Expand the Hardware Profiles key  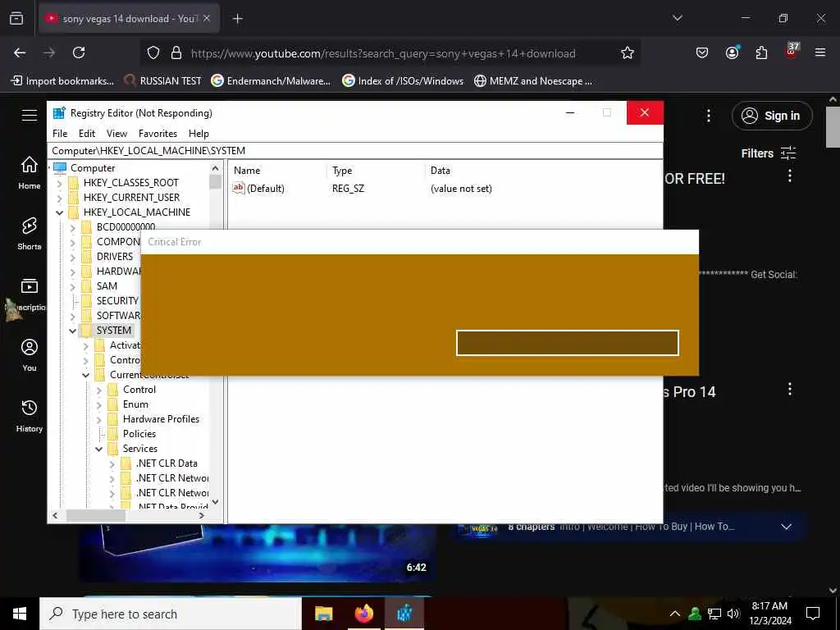click(x=99, y=419)
